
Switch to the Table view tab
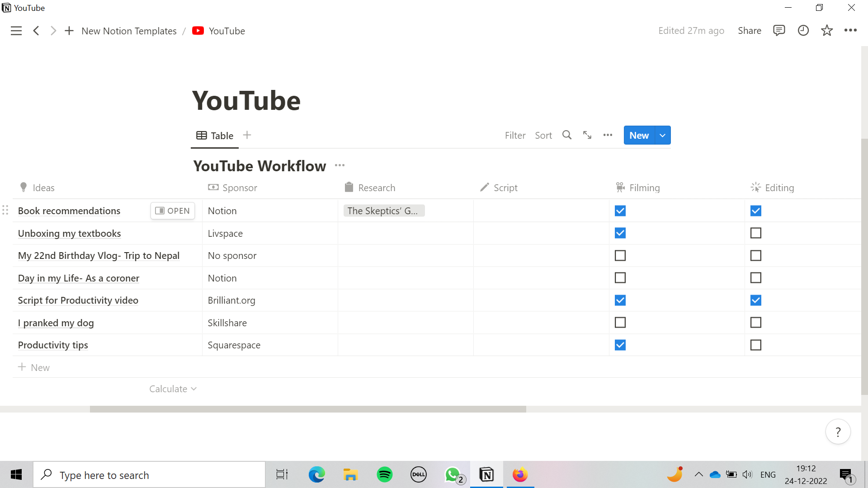[215, 135]
